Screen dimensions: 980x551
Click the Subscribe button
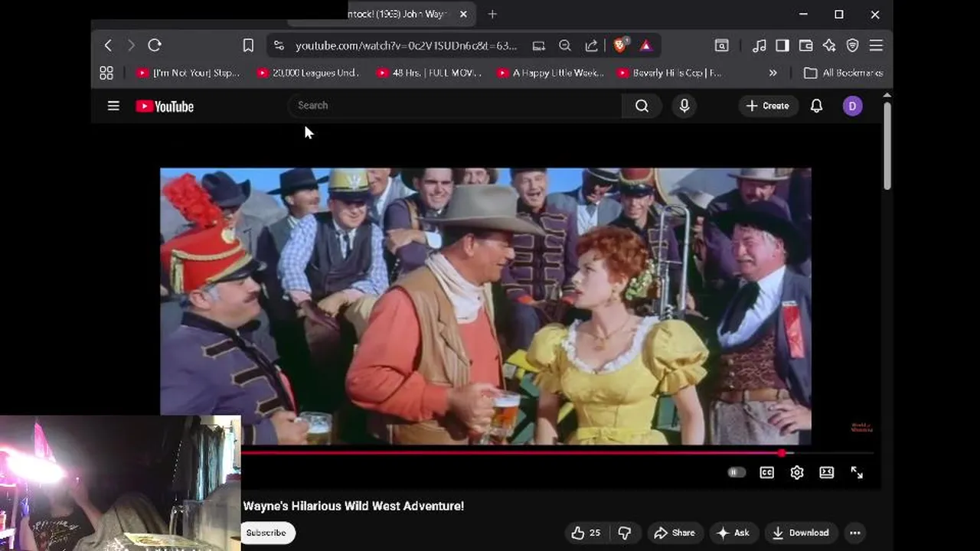pos(267,533)
